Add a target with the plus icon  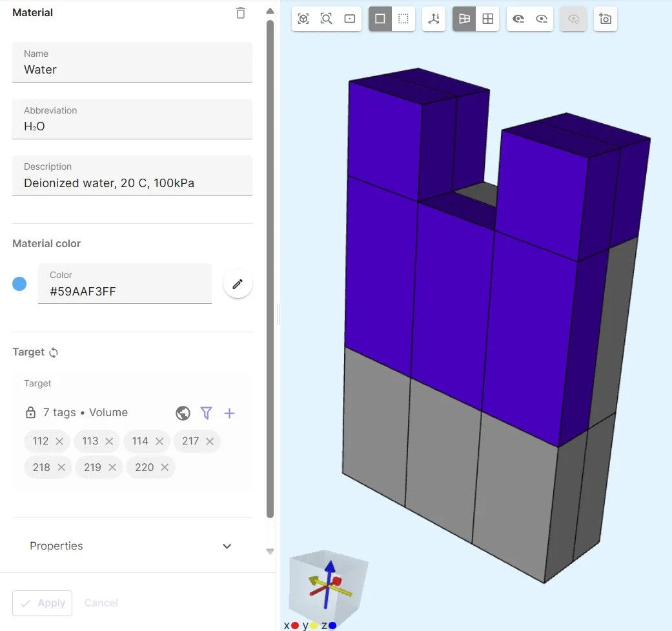[x=229, y=413]
